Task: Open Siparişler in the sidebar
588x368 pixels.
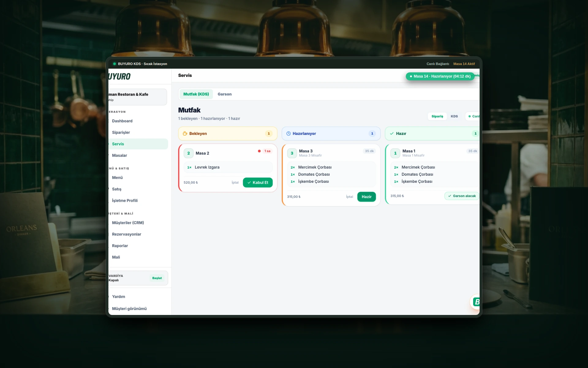Action: [x=138, y=132]
